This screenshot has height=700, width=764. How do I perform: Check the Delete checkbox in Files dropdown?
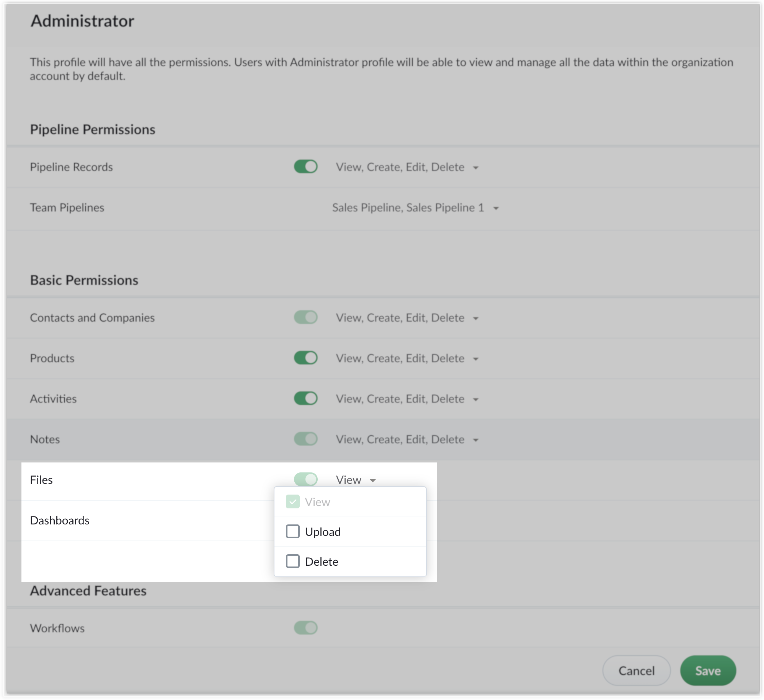pos(293,561)
